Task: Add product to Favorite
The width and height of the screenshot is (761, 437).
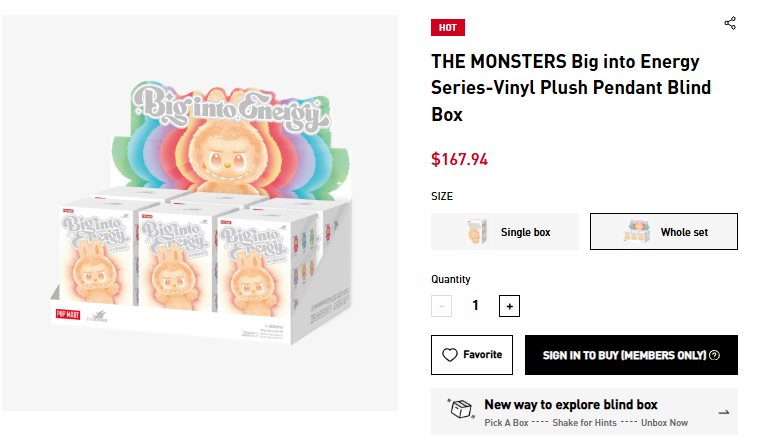Action: pyautogui.click(x=472, y=355)
